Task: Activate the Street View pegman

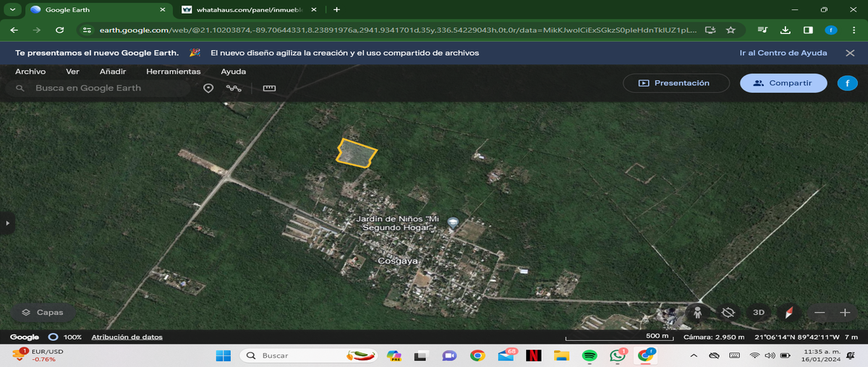Action: tap(698, 313)
